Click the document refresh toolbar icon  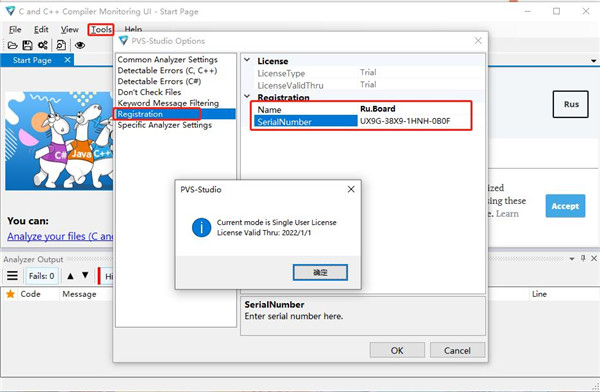[61, 45]
